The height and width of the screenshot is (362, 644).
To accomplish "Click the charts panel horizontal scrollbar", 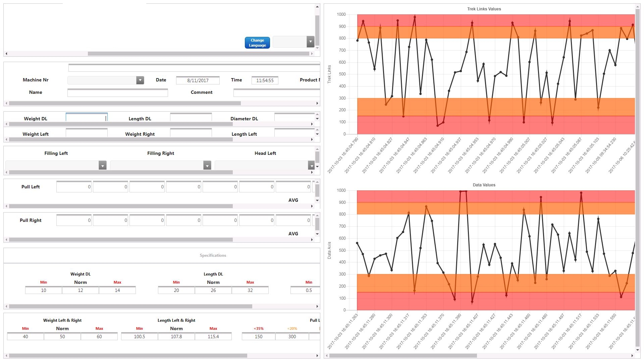I will (x=403, y=356).
